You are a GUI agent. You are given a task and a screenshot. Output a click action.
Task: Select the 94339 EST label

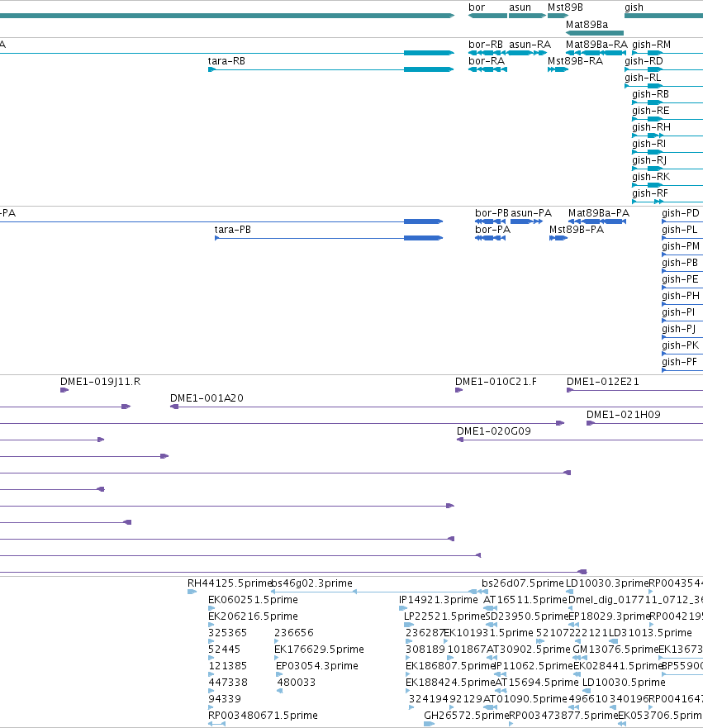(225, 699)
